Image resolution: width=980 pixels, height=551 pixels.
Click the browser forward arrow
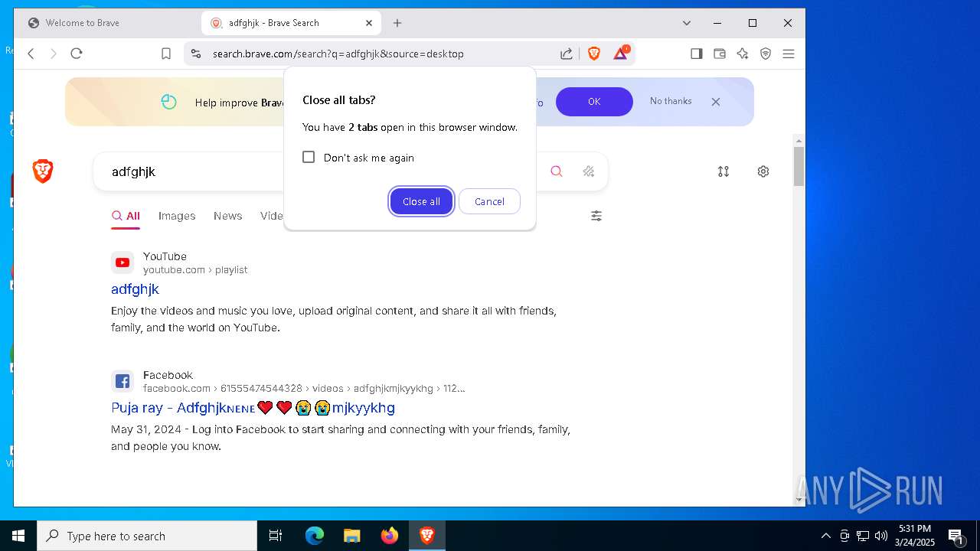click(x=54, y=54)
